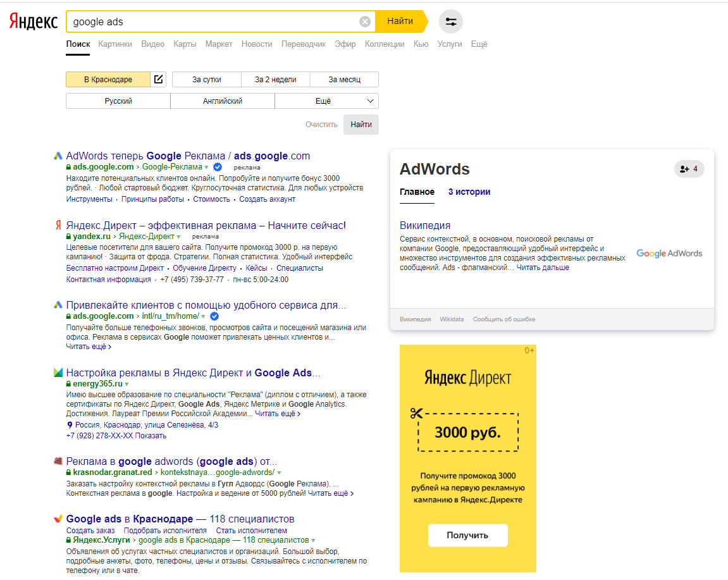Screen dimensions: 728x580
Task: Select the За месяц time filter
Action: point(344,80)
